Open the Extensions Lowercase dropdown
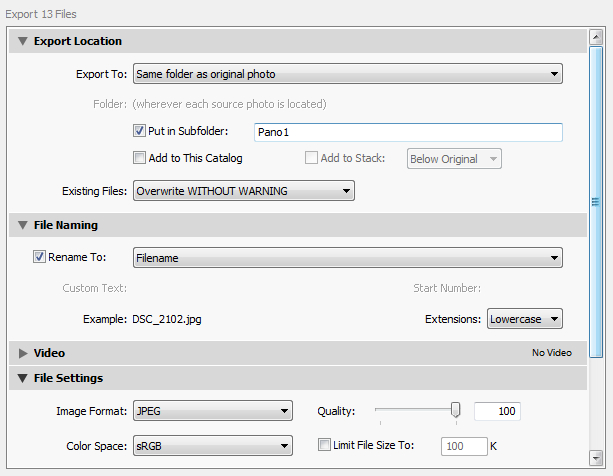The width and height of the screenshot is (613, 476). pos(525,319)
